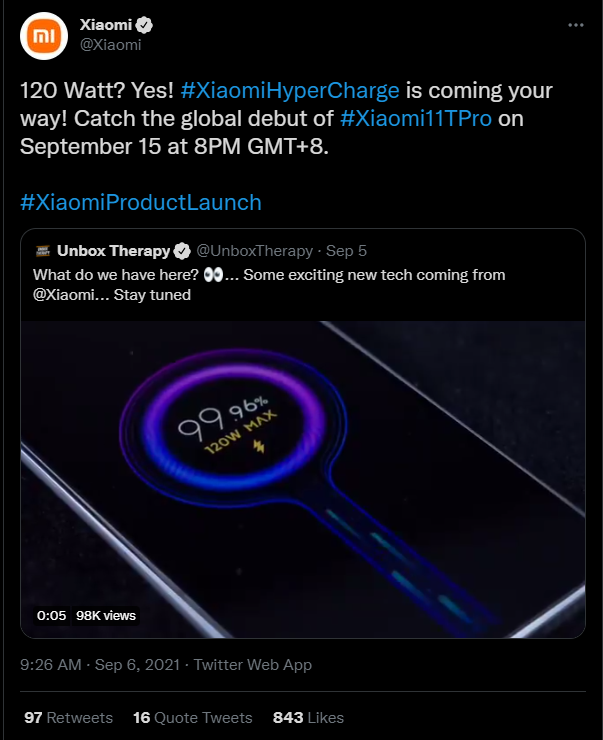Click Xiaomi's verified badge icon

144,25
